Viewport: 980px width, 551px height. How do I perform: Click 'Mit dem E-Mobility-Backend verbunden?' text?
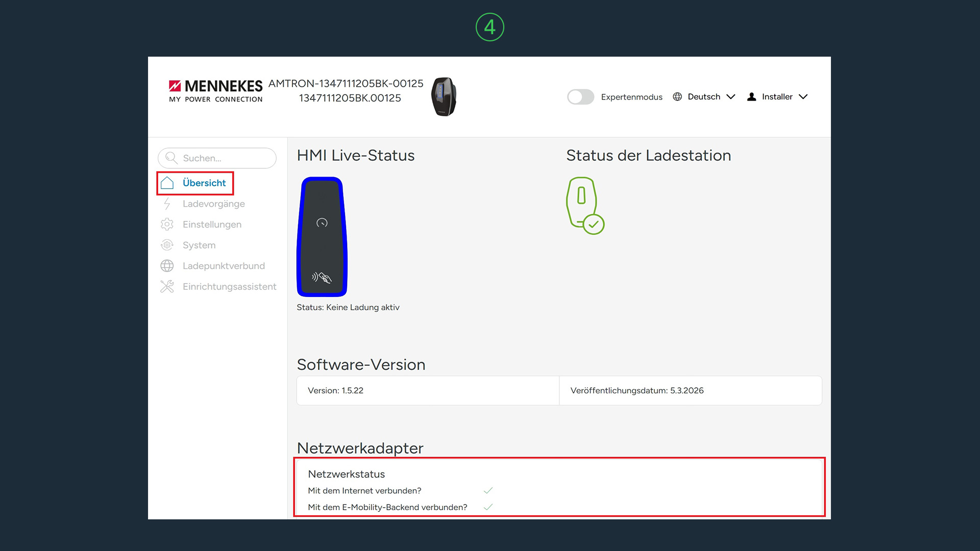pyautogui.click(x=387, y=507)
